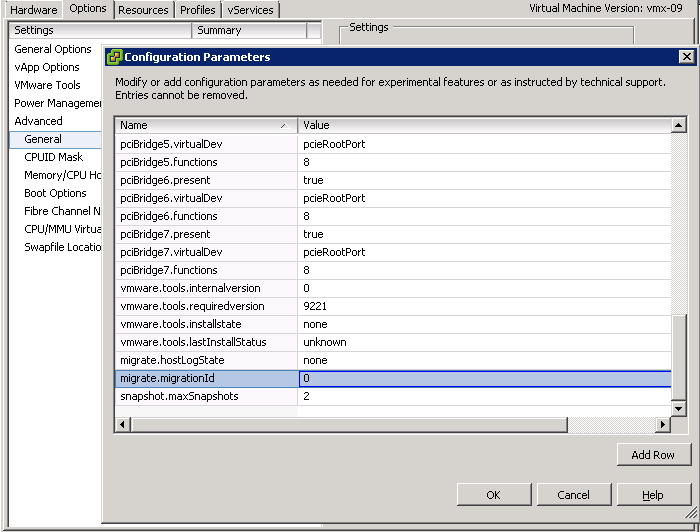Screen dimensions: 700x532
Task: Click the Configuration Parameters title bar icon
Action: [114, 57]
